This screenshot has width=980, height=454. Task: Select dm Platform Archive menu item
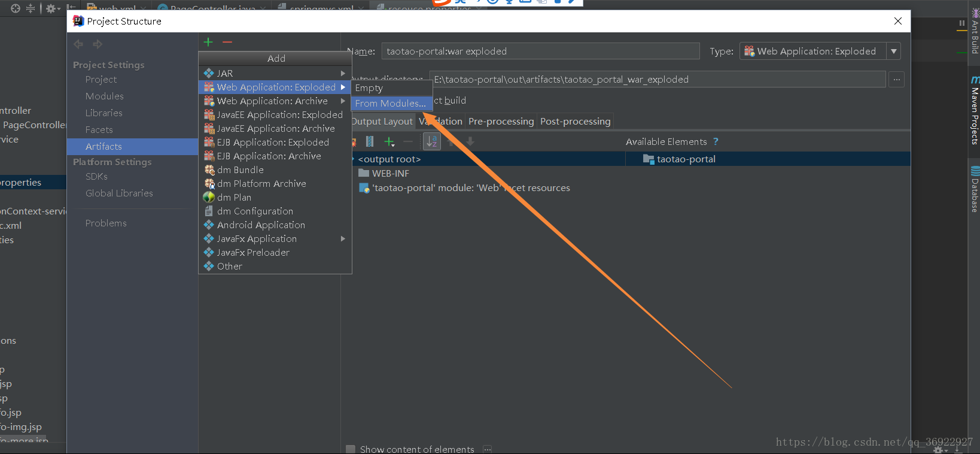pos(275,183)
